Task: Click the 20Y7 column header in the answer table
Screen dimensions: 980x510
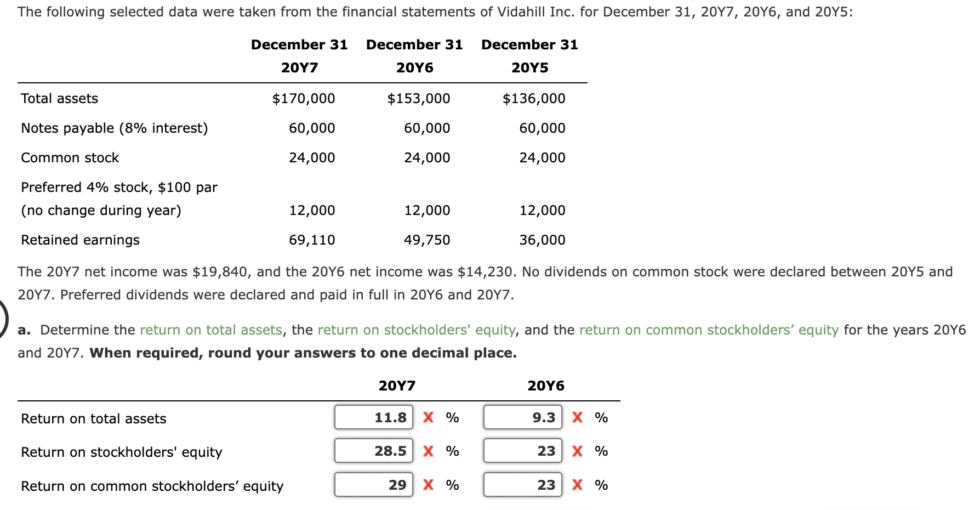Action: coord(397,386)
